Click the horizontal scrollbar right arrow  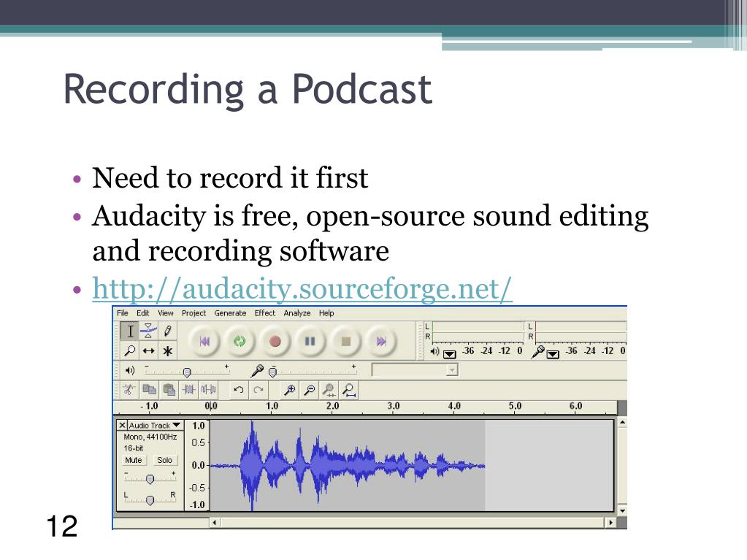[x=610, y=522]
